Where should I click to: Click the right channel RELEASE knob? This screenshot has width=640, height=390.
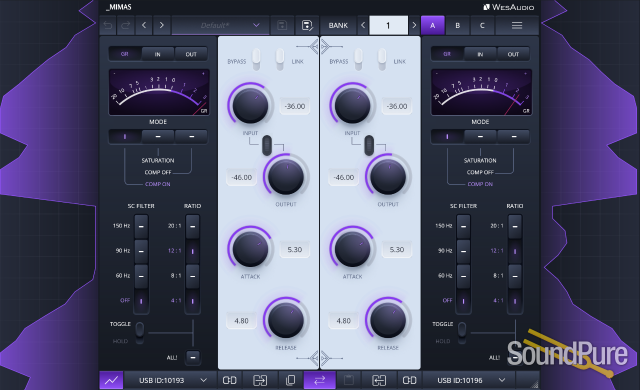pos(388,320)
